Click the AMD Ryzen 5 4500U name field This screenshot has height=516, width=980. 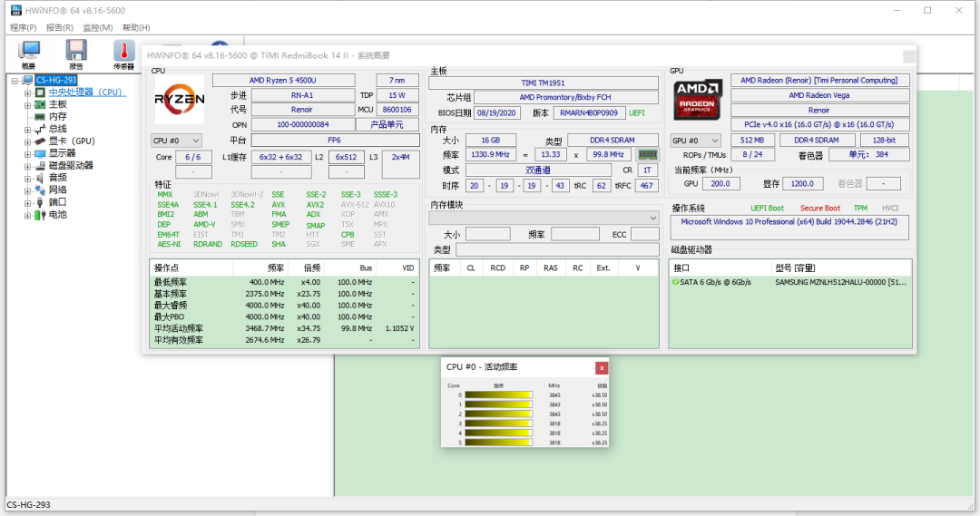[x=284, y=80]
